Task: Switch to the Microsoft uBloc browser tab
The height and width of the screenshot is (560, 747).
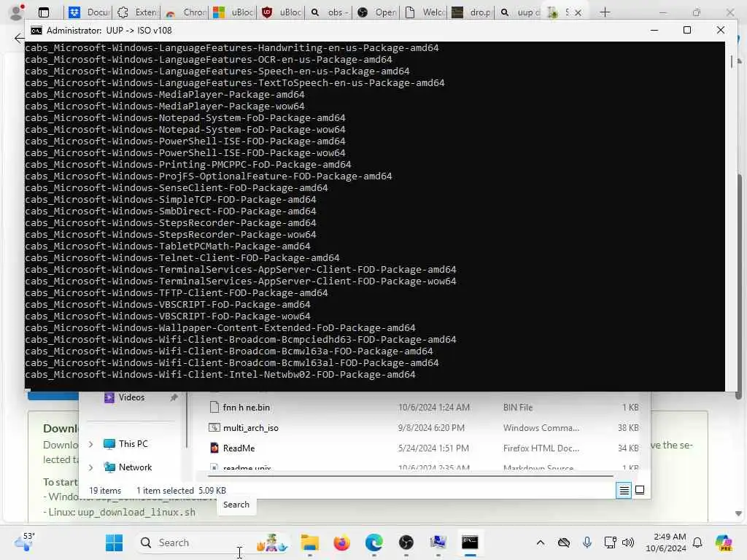Action: pos(233,12)
